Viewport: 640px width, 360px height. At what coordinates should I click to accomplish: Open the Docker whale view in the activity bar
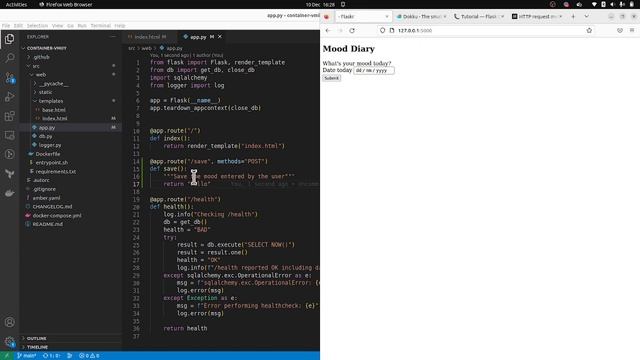[x=9, y=193]
